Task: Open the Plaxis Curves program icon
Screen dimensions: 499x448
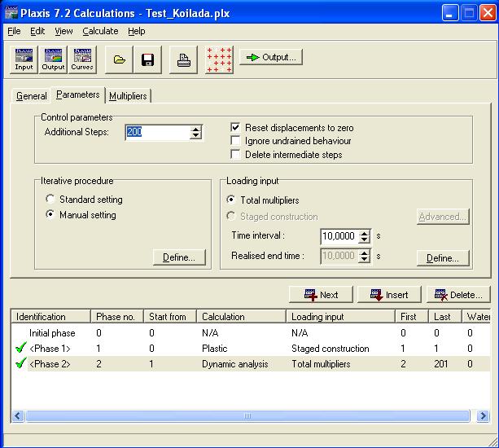Action: (82, 59)
